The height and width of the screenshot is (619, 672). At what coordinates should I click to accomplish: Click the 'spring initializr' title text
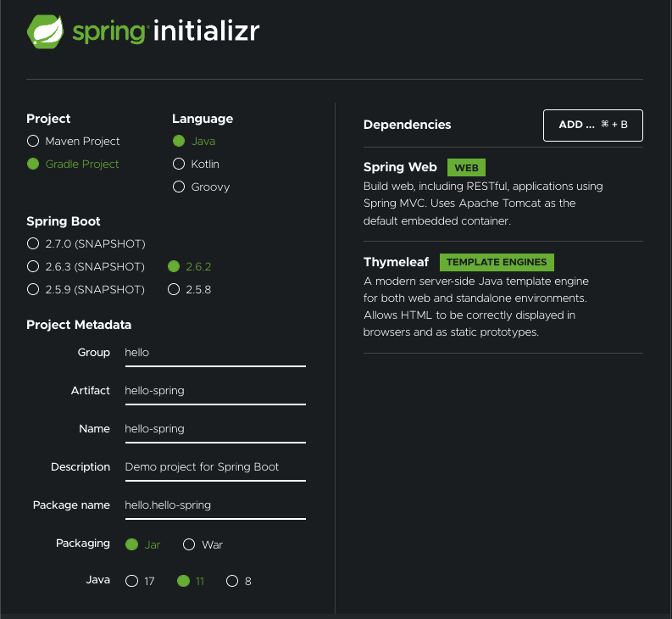[x=166, y=31]
